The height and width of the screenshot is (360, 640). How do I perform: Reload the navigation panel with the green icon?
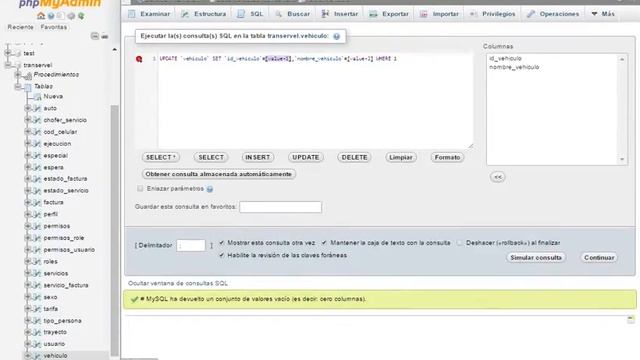coord(81,16)
